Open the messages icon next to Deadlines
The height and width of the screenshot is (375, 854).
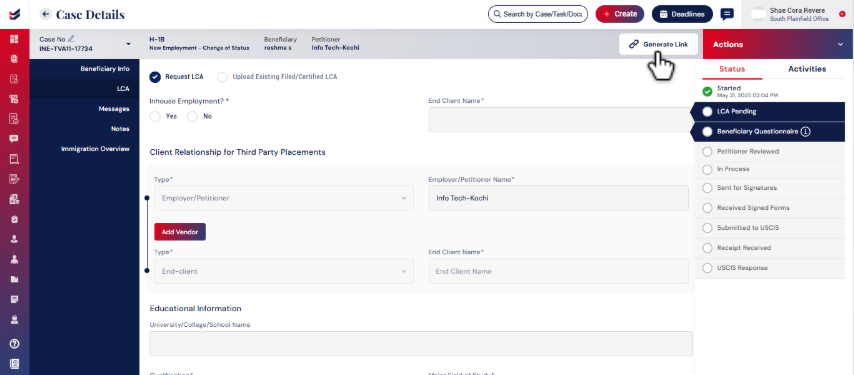[727, 14]
